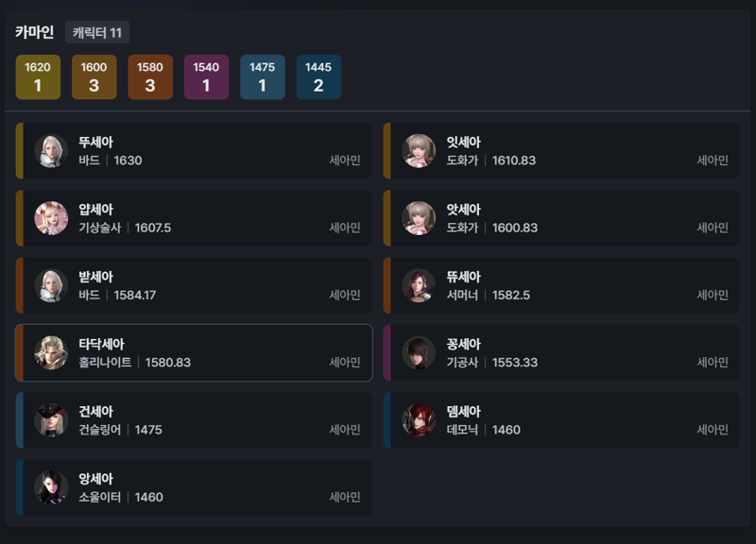
Task: Open the 얍세아 기상술사 avatar portrait
Action: [51, 218]
